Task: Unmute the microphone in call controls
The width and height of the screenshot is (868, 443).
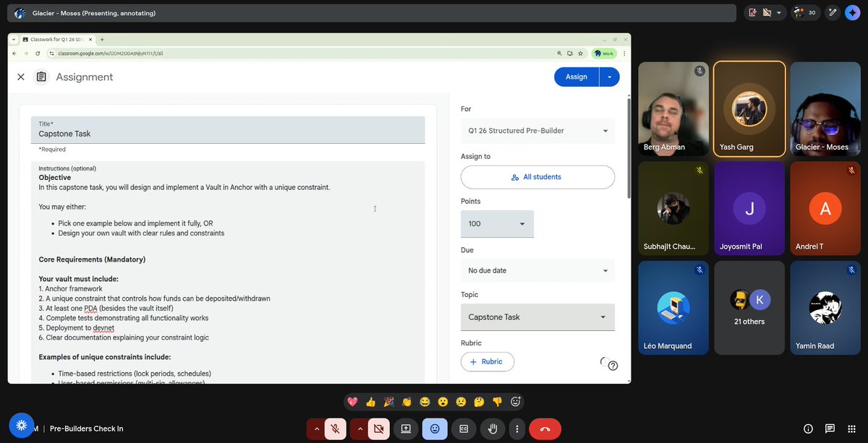Action: pos(336,429)
